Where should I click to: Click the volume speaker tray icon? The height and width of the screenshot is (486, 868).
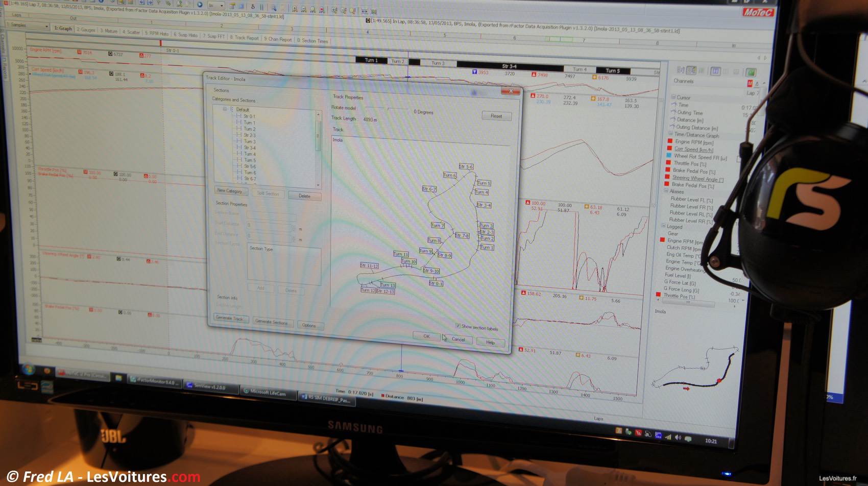pyautogui.click(x=678, y=438)
